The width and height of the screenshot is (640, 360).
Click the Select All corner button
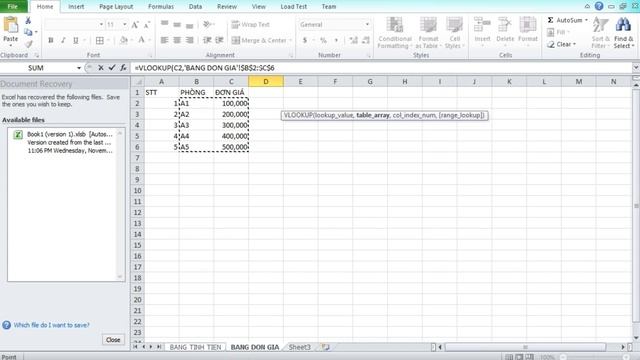tap(138, 82)
